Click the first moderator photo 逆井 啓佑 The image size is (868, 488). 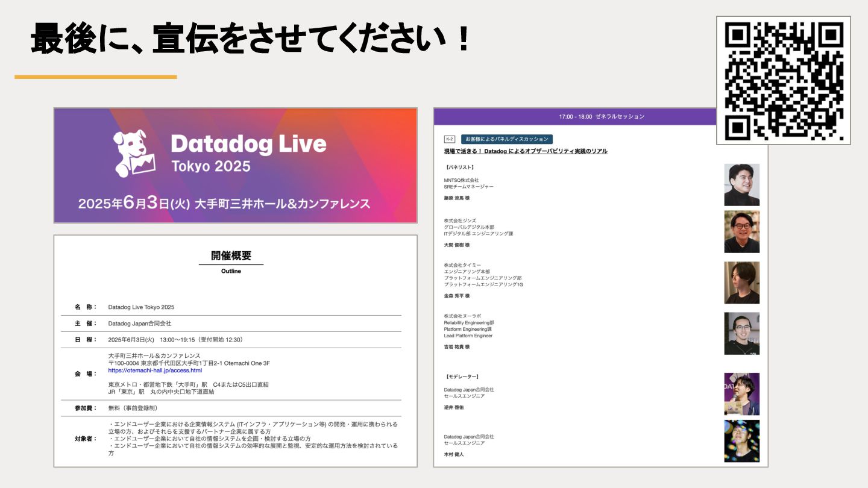742,394
